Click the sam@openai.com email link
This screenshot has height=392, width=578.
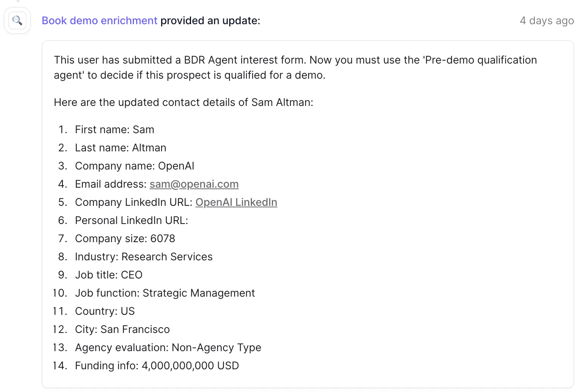194,184
